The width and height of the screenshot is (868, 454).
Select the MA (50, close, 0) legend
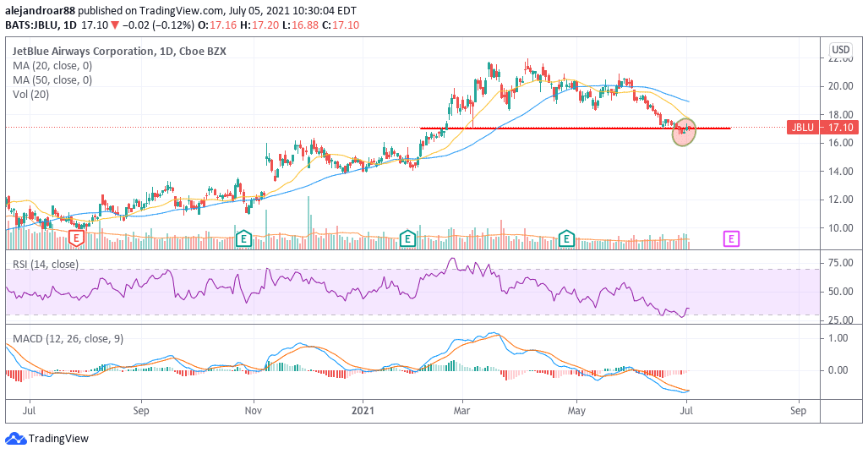click(52, 79)
